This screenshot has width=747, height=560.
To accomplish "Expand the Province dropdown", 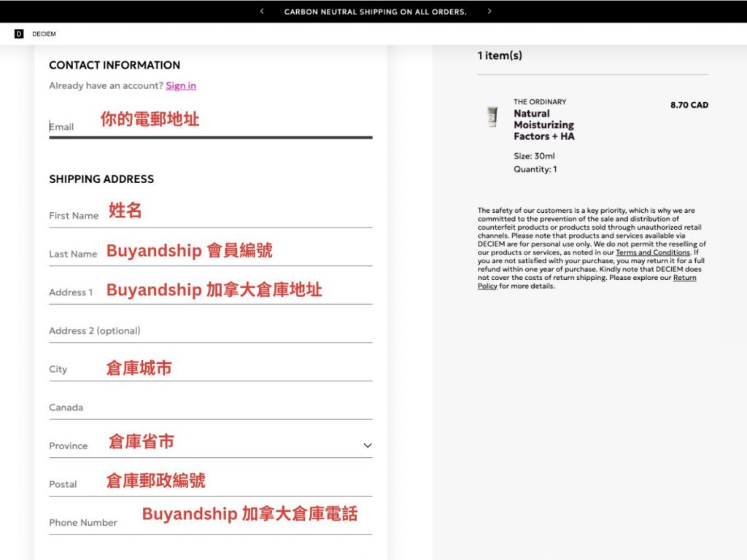I will point(367,446).
